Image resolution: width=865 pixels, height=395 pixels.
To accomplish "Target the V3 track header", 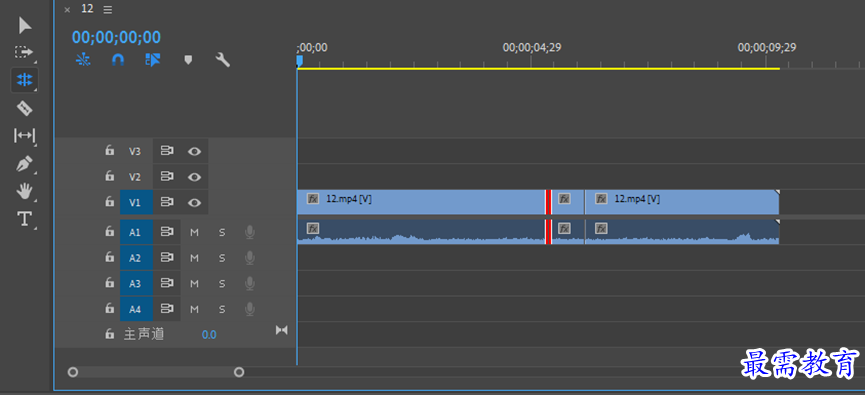I will pyautogui.click(x=135, y=151).
